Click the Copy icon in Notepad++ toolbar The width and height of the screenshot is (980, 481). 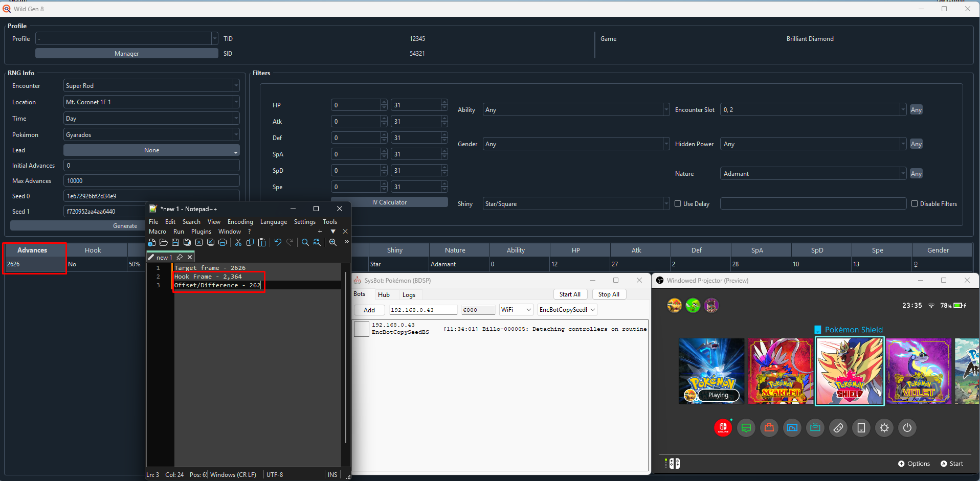pyautogui.click(x=250, y=242)
